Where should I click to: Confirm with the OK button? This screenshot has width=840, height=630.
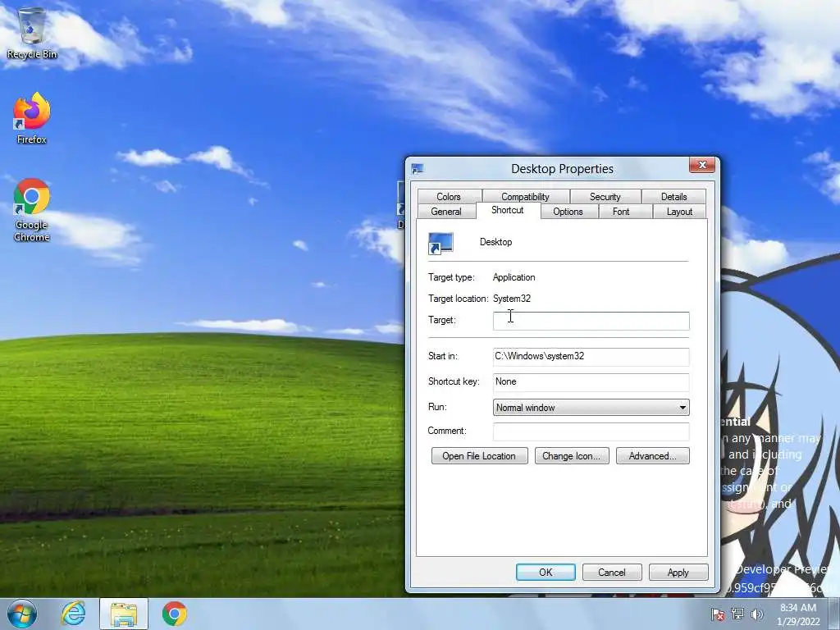pyautogui.click(x=546, y=572)
